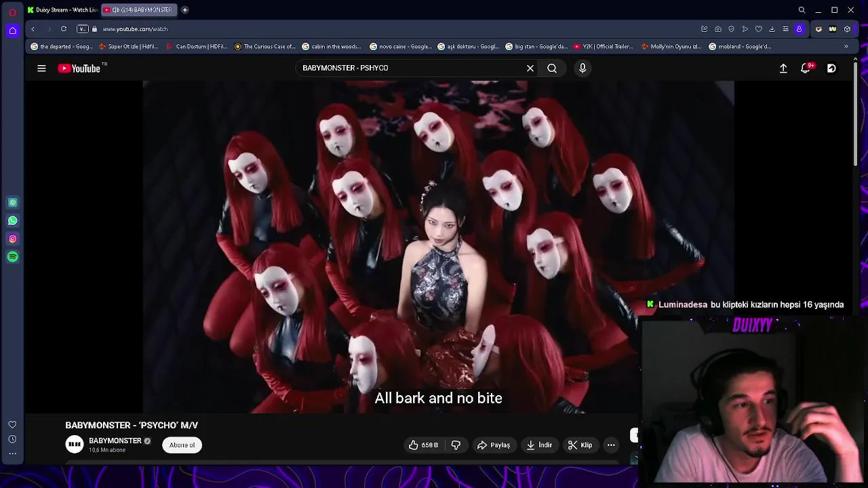Click the BABYMONSTER music video player
The image size is (868, 488).
tap(438, 247)
